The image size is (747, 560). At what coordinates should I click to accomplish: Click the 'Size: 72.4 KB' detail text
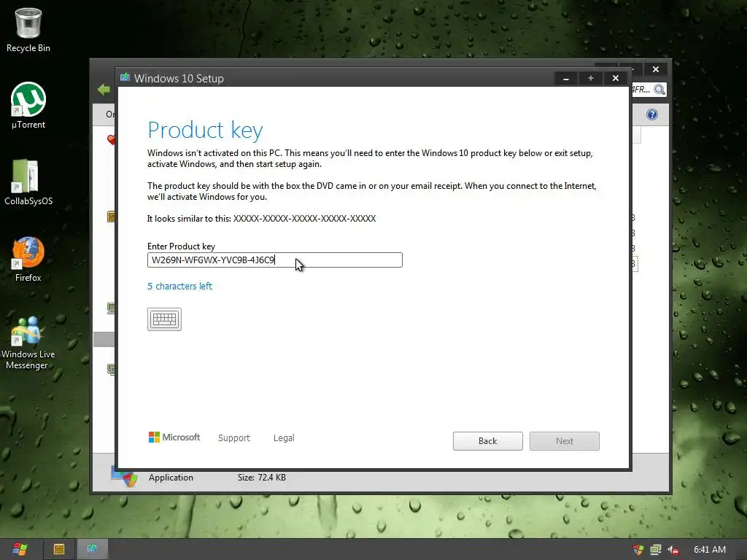click(262, 477)
